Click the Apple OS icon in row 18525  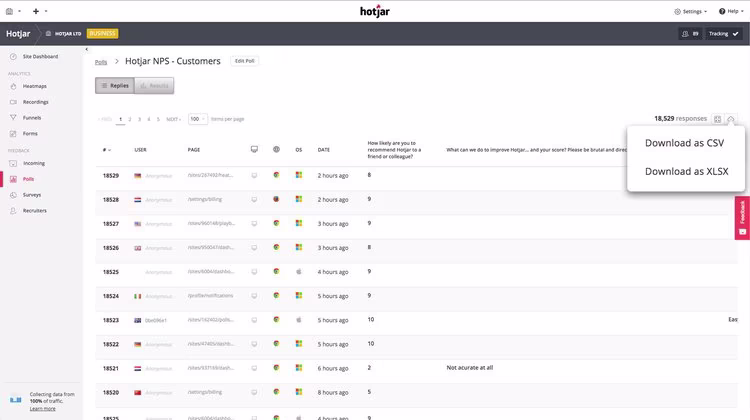pyautogui.click(x=299, y=271)
